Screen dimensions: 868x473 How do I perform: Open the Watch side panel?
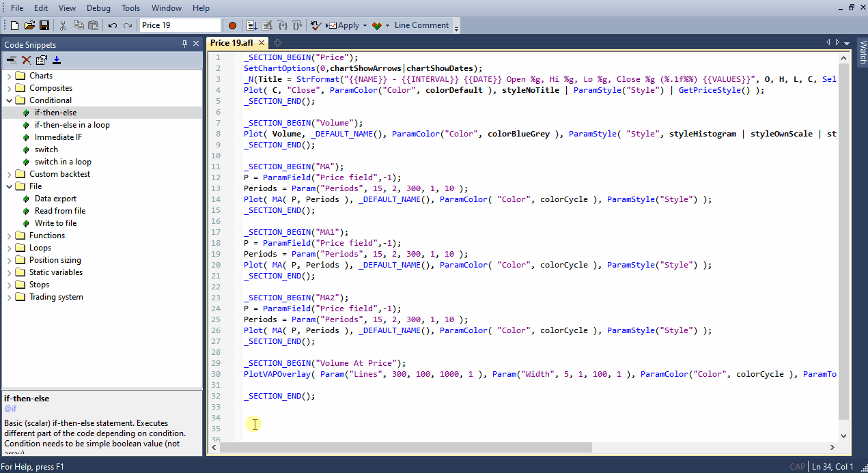862,53
